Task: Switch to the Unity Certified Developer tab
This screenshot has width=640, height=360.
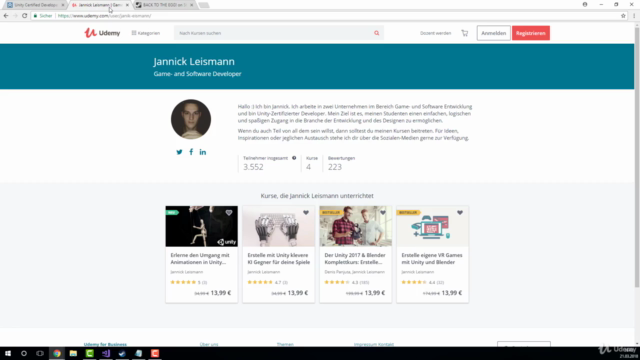Action: [36, 5]
